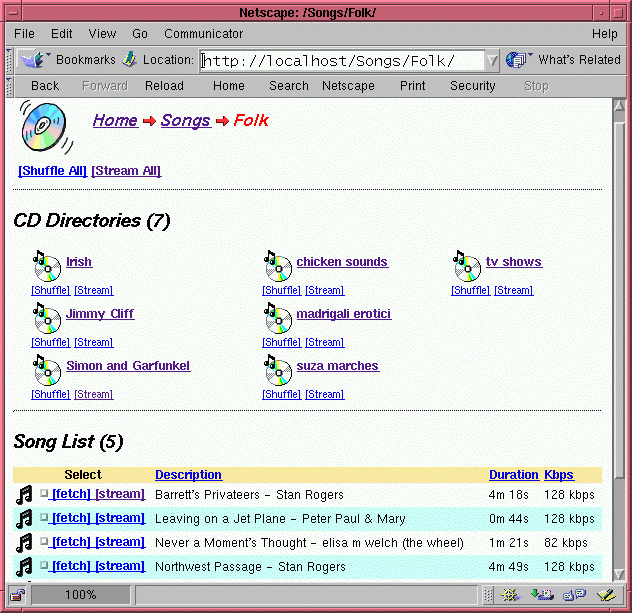This screenshot has width=632, height=613.
Task: Open the madrigali erotici CD icon
Action: point(278,318)
